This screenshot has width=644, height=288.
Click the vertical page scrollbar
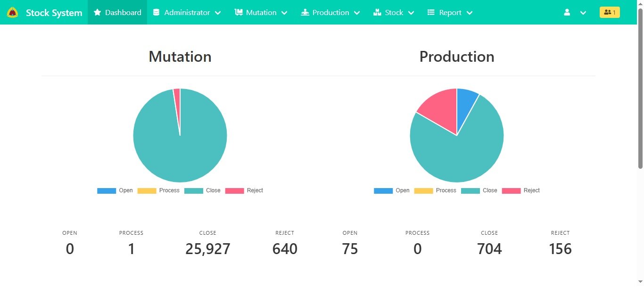pyautogui.click(x=640, y=94)
